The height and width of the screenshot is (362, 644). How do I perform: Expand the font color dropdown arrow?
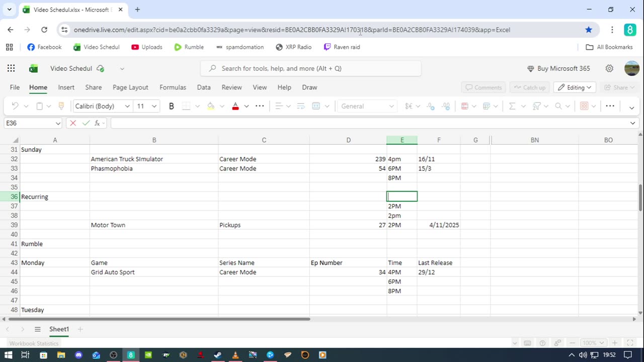(247, 106)
